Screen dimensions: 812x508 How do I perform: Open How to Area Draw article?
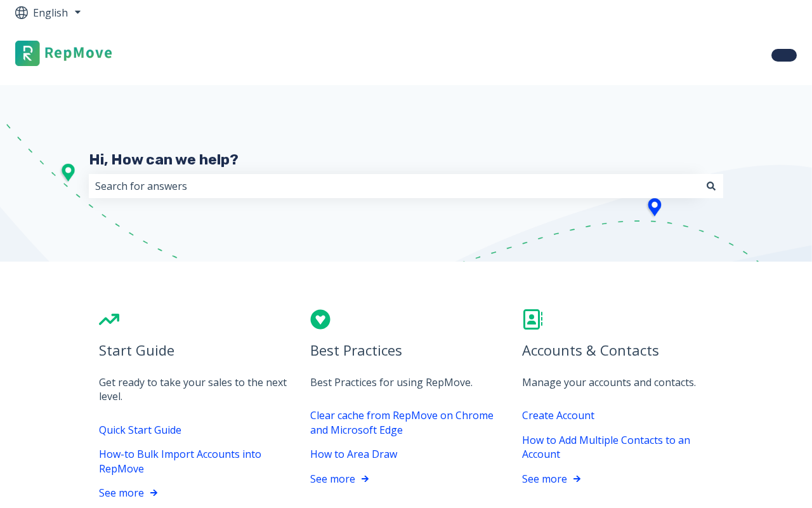pyautogui.click(x=353, y=454)
